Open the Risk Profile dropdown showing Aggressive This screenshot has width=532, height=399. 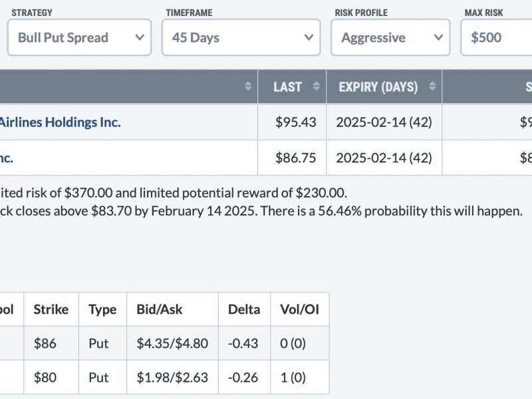[x=390, y=37]
